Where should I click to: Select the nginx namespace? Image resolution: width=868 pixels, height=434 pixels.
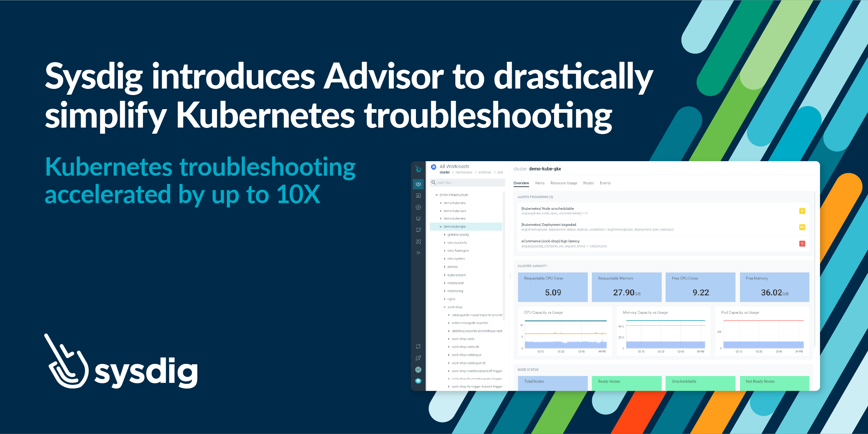click(x=451, y=299)
